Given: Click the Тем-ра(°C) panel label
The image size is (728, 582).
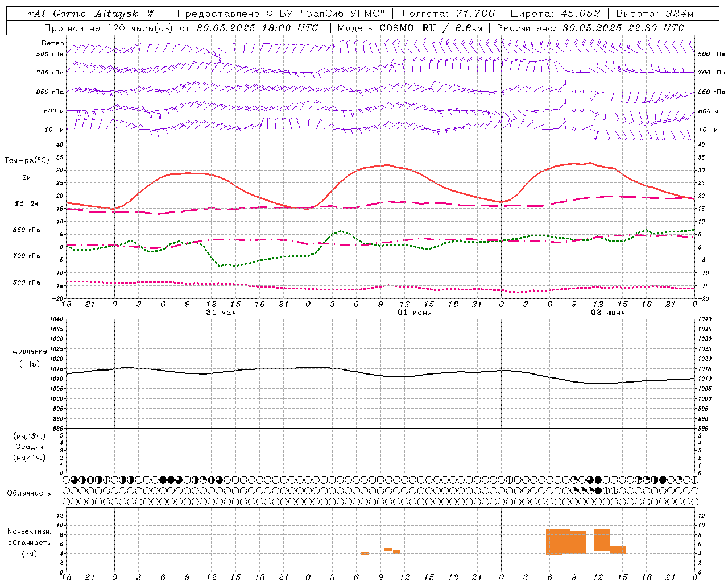Looking at the screenshot, I should click(27, 161).
